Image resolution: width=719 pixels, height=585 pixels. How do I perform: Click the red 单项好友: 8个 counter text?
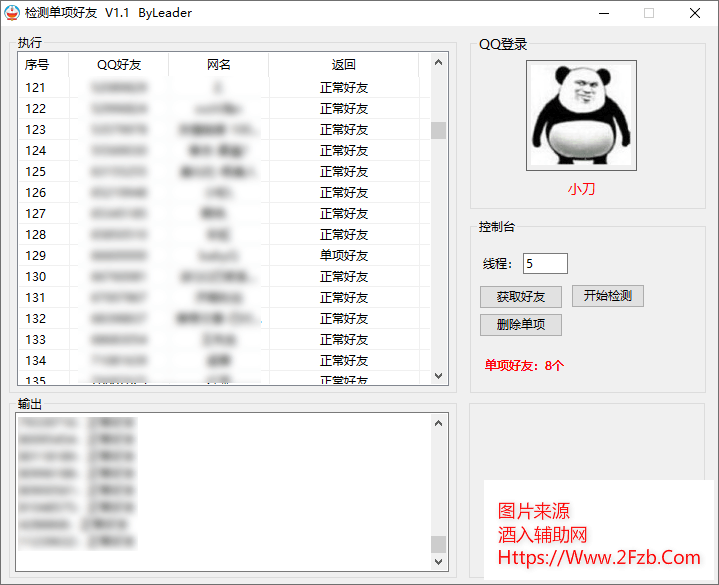[x=524, y=365]
